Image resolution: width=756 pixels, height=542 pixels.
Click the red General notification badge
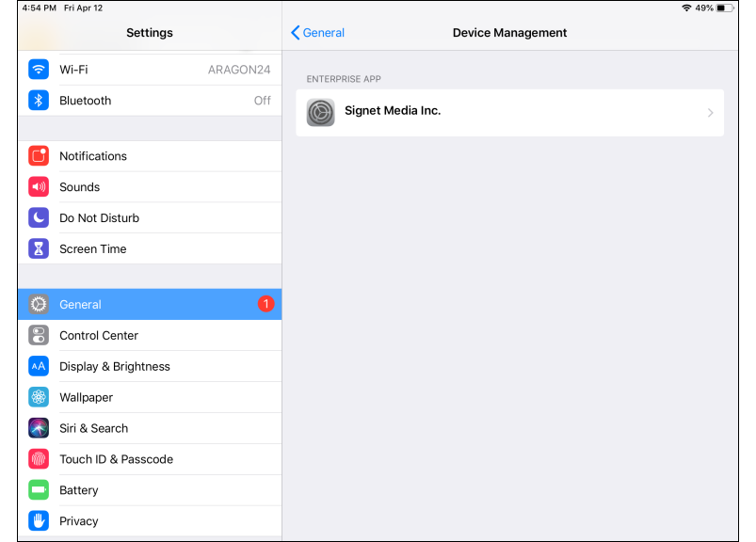click(265, 304)
